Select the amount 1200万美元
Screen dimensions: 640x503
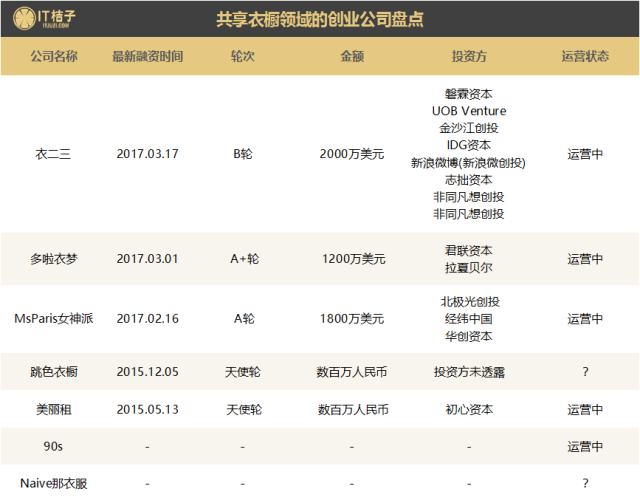pyautogui.click(x=353, y=259)
